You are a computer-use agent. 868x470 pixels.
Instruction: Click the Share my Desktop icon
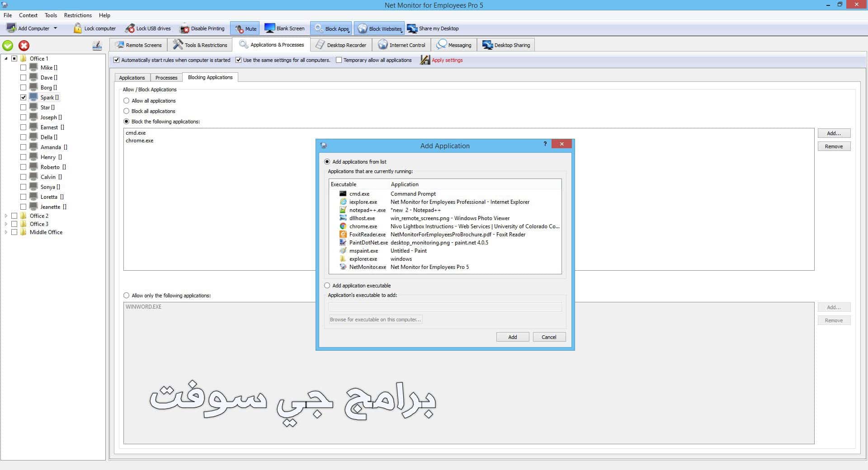412,28
